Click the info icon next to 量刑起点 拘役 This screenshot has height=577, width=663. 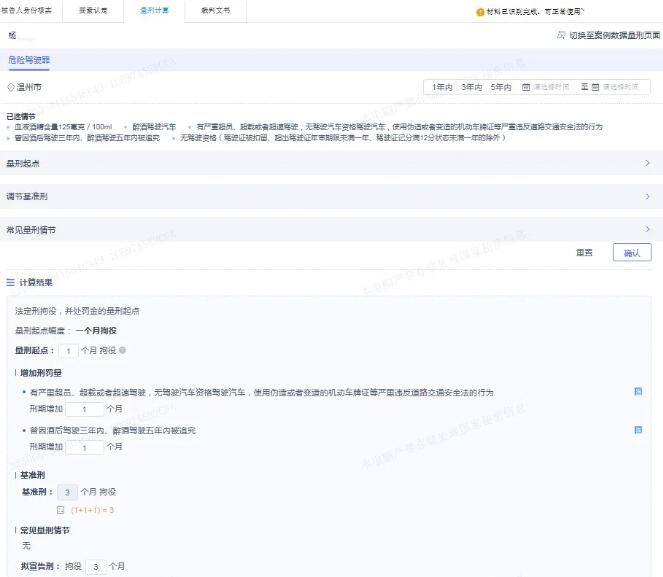coord(122,351)
